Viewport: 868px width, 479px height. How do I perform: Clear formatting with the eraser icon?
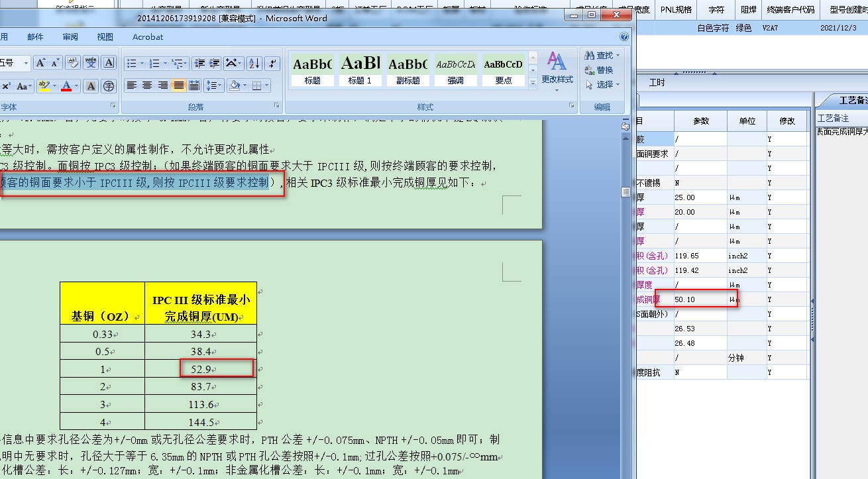pyautogui.click(x=73, y=63)
